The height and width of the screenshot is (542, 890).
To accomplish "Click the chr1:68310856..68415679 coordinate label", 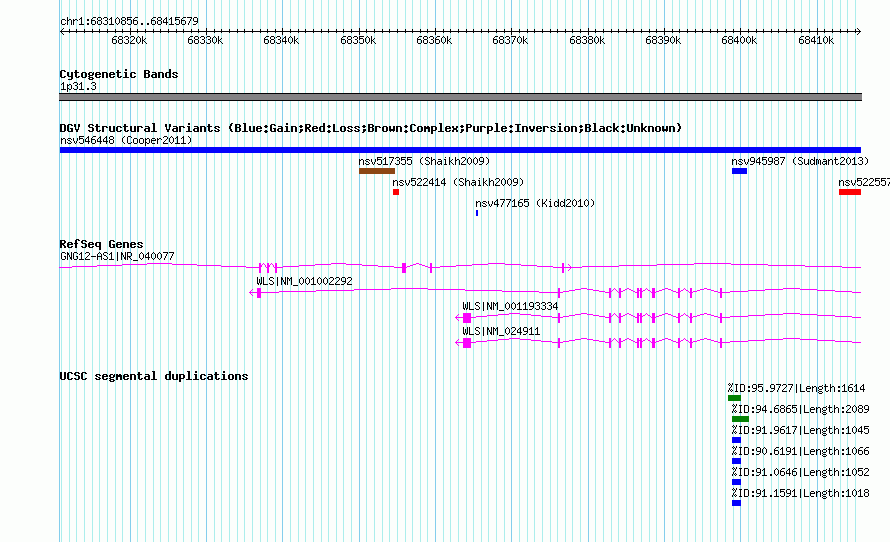I will tap(129, 21).
